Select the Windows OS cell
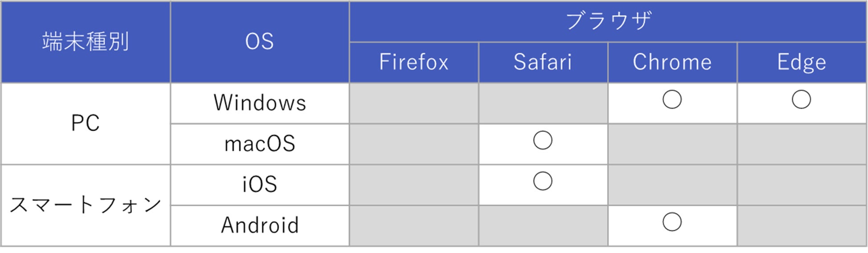 click(x=260, y=103)
